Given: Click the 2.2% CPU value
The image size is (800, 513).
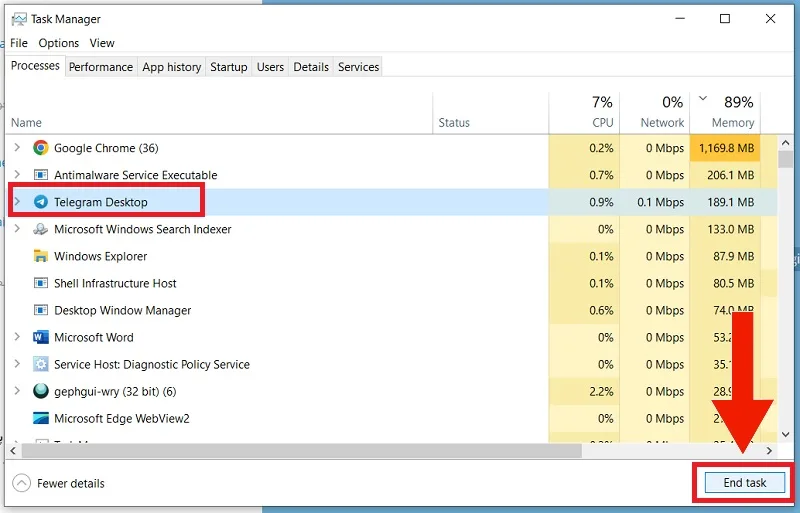Looking at the screenshot, I should click(x=601, y=392).
